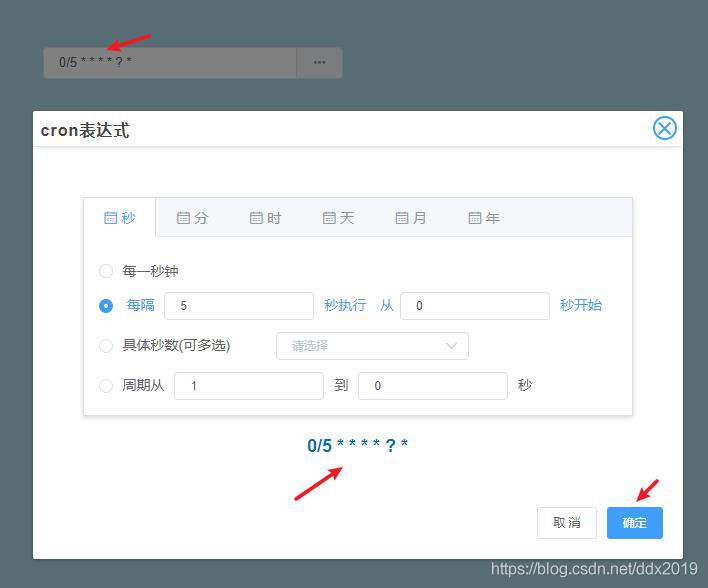Click the 取消 button
The image size is (708, 588).
point(567,523)
